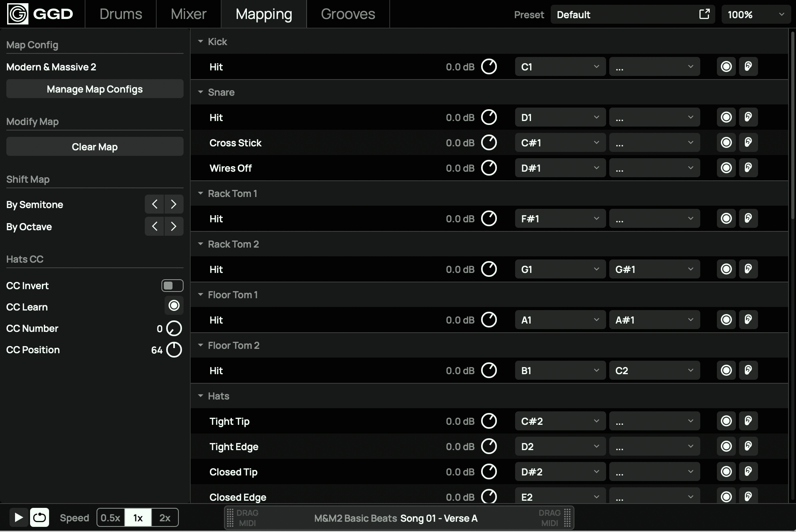This screenshot has width=796, height=532.
Task: Click the mapping list vertical scrollbar
Action: click(x=792, y=125)
